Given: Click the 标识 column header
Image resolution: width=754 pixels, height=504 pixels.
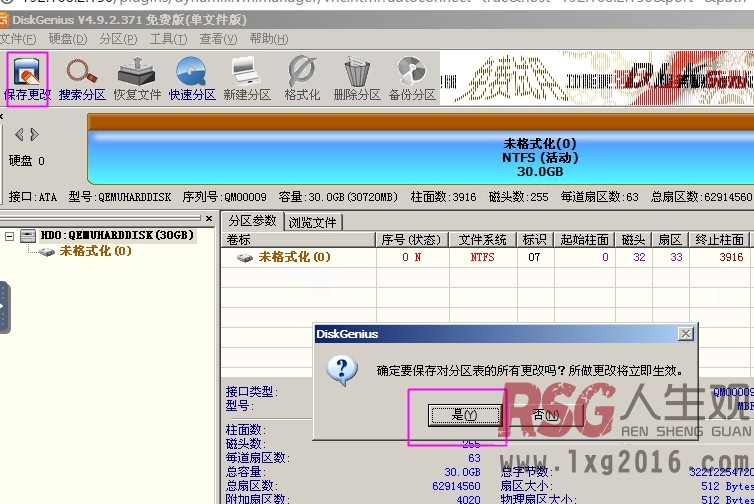Looking at the screenshot, I should [535, 239].
